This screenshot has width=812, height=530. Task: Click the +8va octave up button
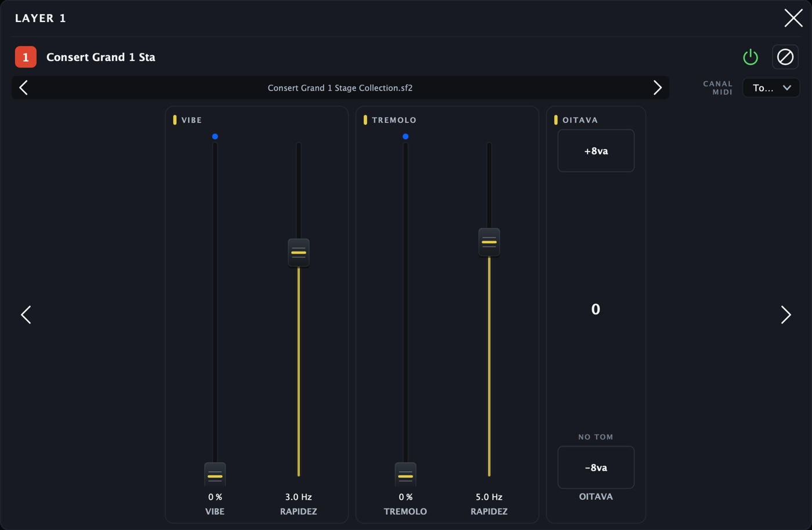point(596,151)
